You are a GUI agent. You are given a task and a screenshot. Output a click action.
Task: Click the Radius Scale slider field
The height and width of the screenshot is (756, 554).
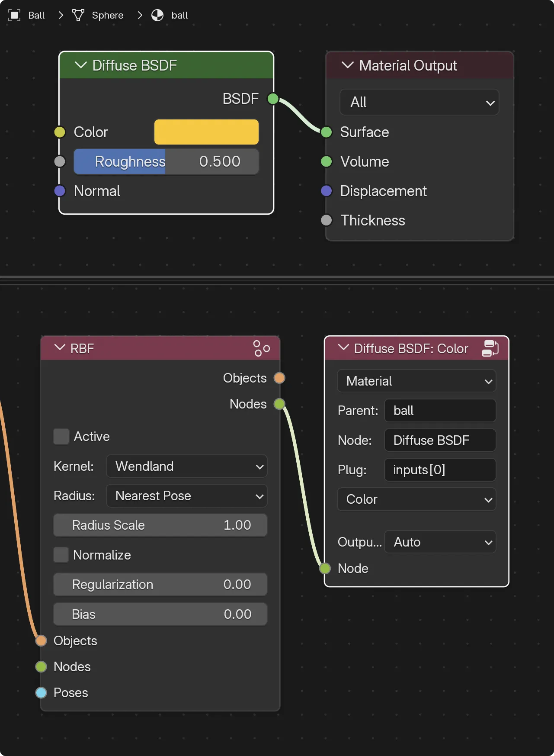coord(160,525)
